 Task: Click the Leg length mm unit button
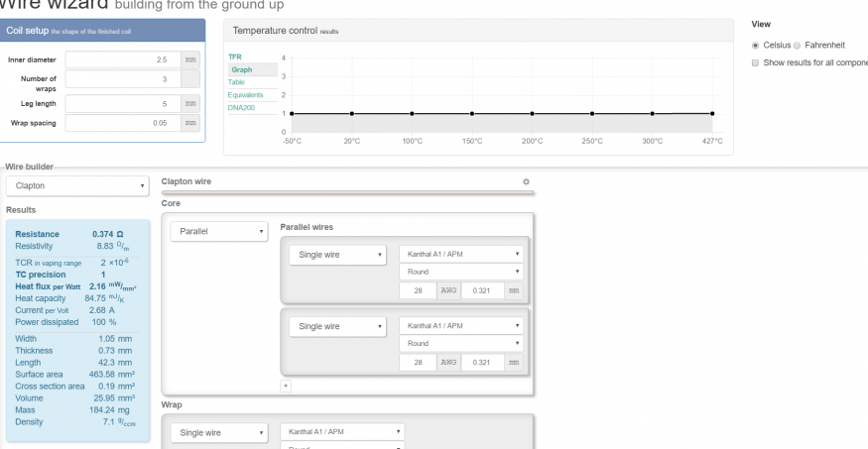[x=190, y=104]
